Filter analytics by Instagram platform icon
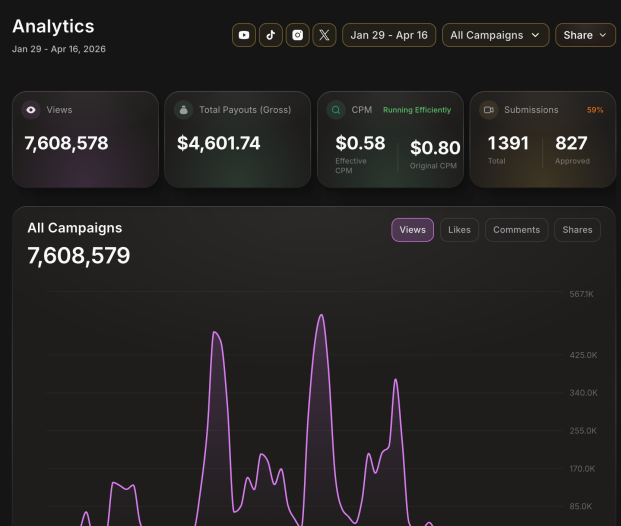Viewport: 621px width, 526px height. [x=297, y=35]
